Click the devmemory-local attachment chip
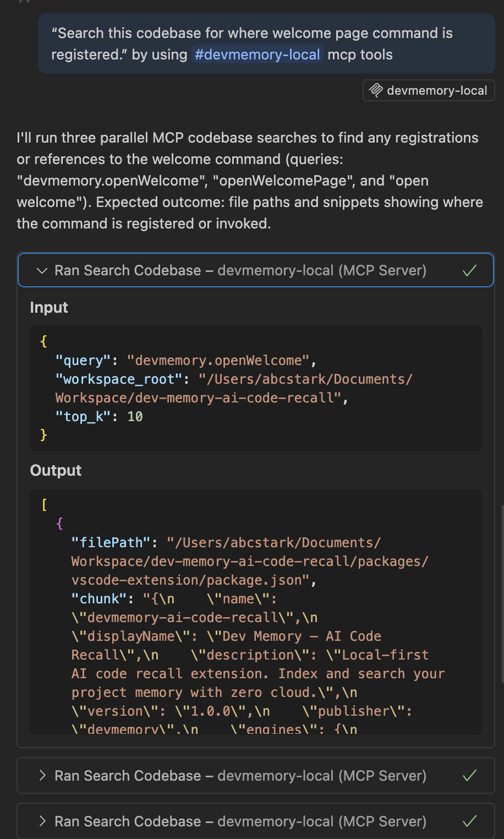This screenshot has height=839, width=504. (429, 90)
